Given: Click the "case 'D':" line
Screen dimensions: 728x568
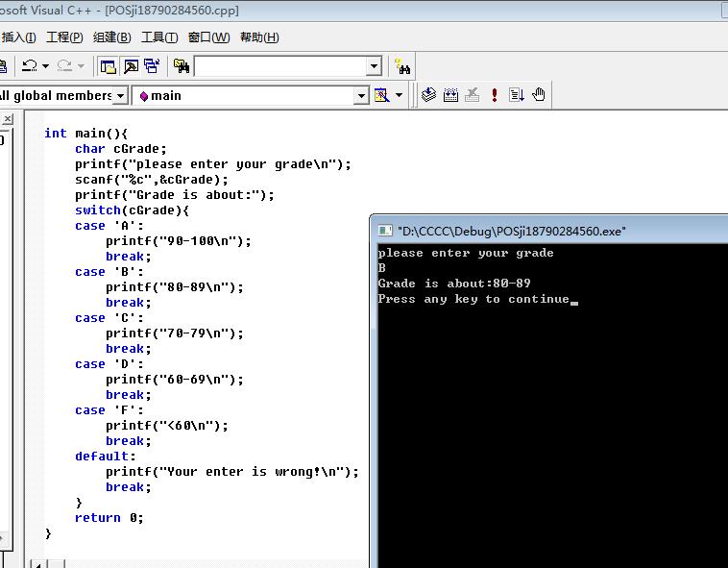Looking at the screenshot, I should 109,364.
